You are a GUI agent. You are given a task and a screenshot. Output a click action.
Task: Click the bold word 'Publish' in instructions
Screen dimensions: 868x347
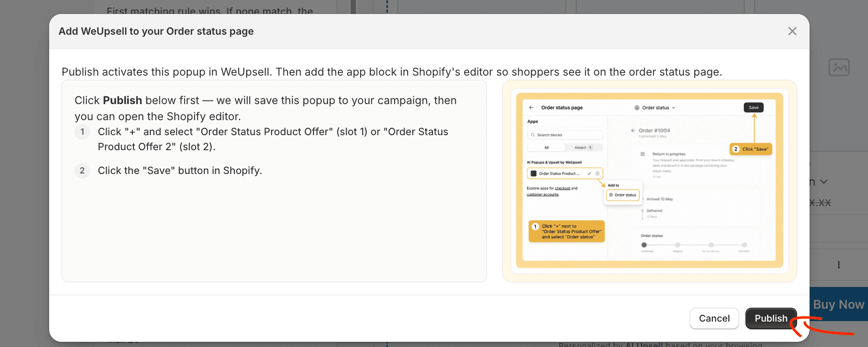pos(123,100)
